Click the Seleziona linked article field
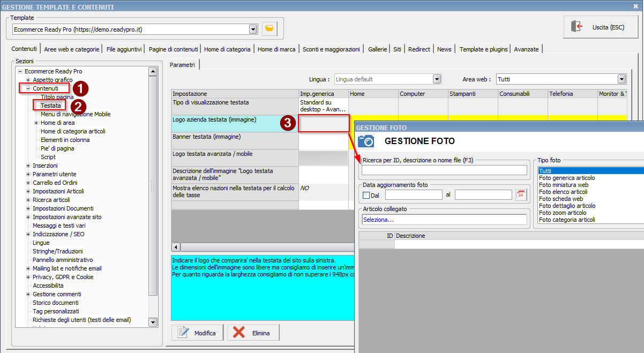The height and width of the screenshot is (353, 644). [444, 220]
